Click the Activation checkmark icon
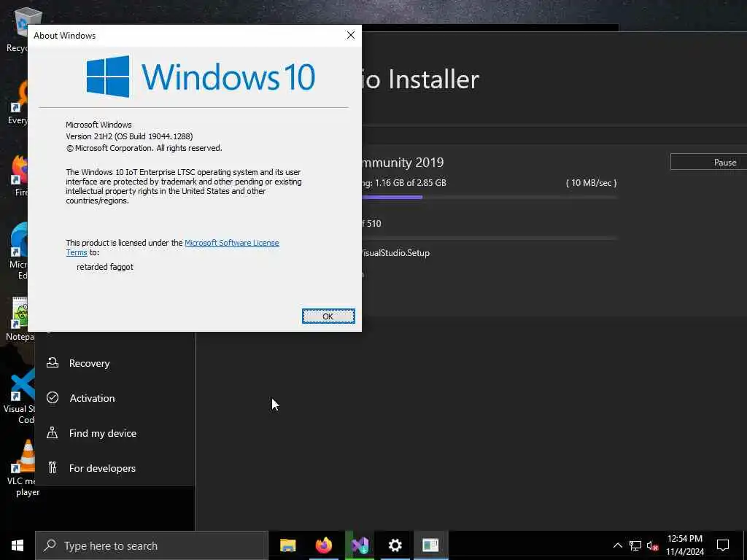The image size is (747, 560). pos(53,397)
